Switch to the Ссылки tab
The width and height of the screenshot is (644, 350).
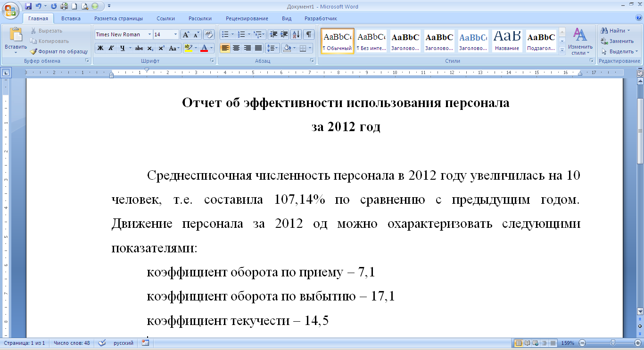[166, 18]
